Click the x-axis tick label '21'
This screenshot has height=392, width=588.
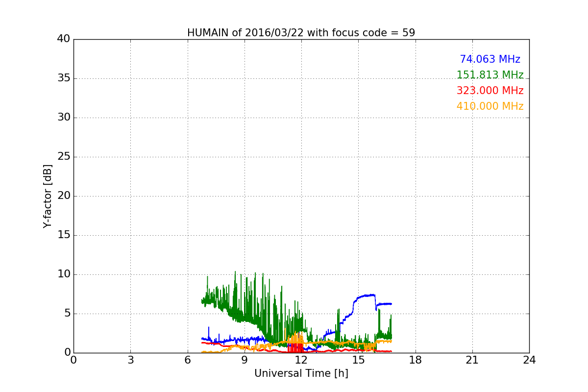472,360
